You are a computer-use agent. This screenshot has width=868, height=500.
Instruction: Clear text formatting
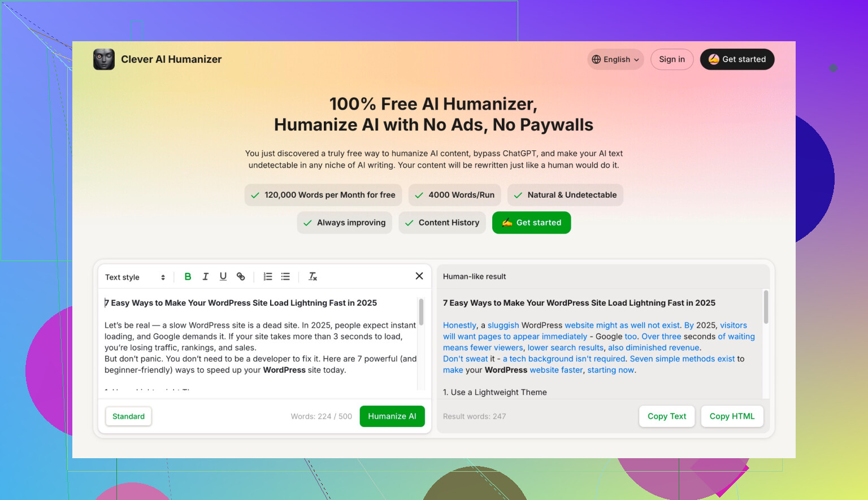[313, 277]
